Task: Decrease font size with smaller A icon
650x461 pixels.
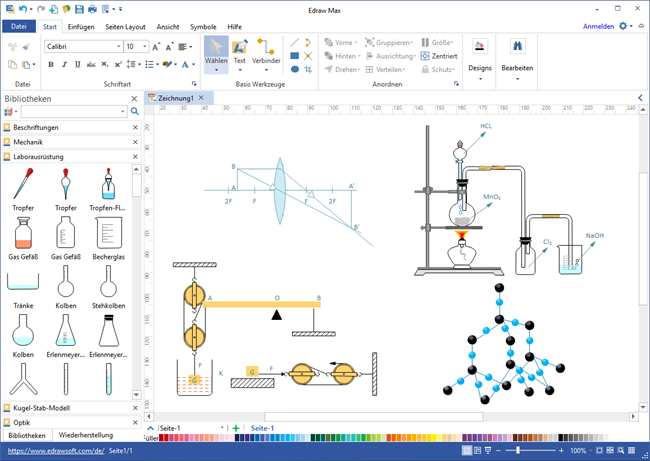Action: [x=169, y=47]
